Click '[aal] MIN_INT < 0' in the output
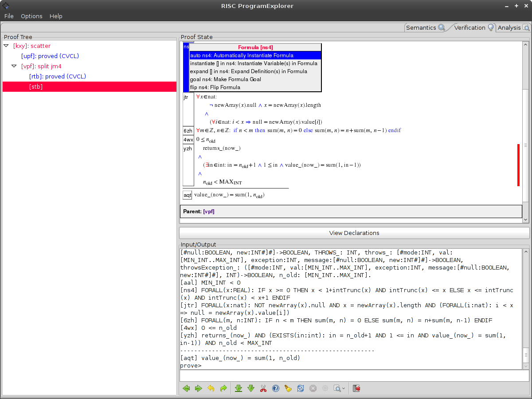Viewport: 532px width, 399px height. point(211,282)
